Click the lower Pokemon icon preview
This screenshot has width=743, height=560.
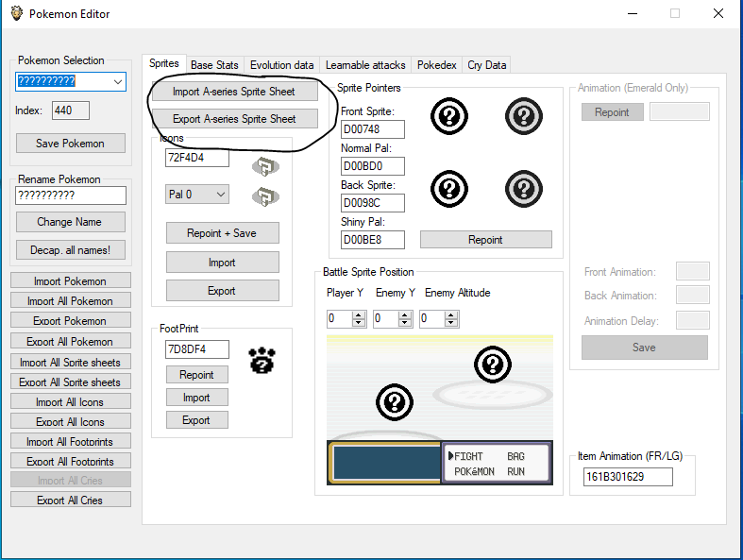tap(265, 197)
